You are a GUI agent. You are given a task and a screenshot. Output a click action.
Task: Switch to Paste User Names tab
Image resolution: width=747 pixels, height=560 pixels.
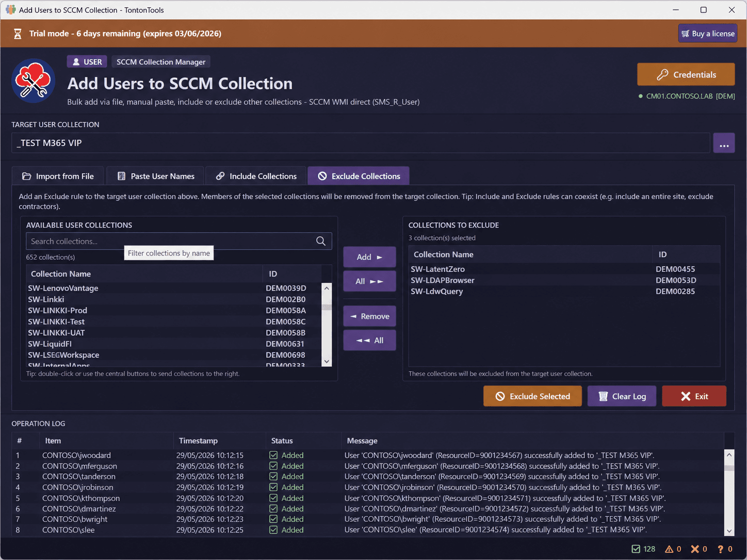[x=156, y=176]
